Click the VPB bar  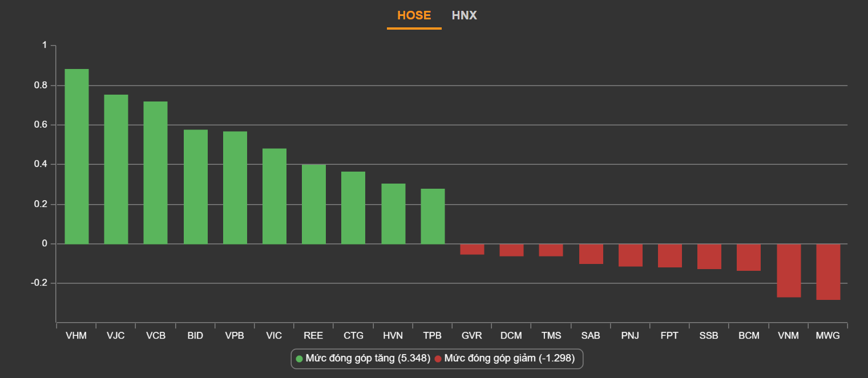235,188
